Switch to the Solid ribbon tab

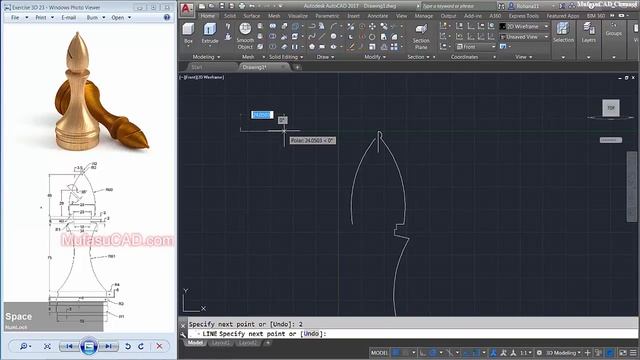coord(230,16)
